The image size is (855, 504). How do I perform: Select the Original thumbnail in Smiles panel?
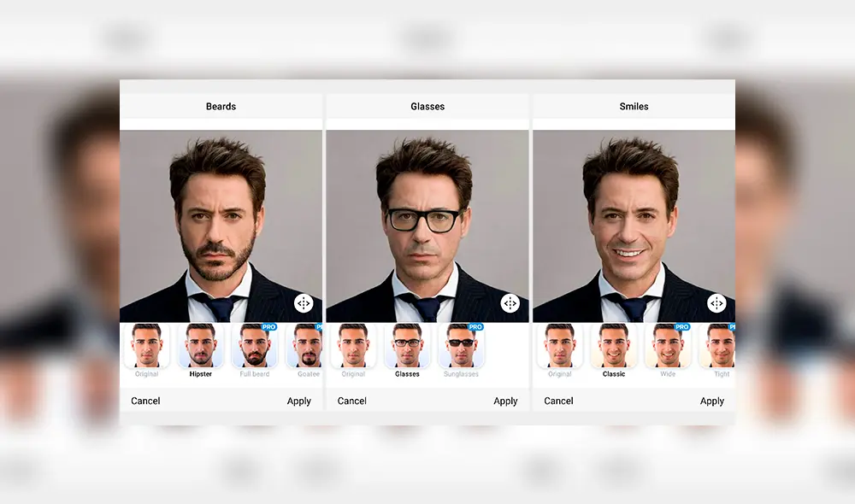pyautogui.click(x=559, y=346)
